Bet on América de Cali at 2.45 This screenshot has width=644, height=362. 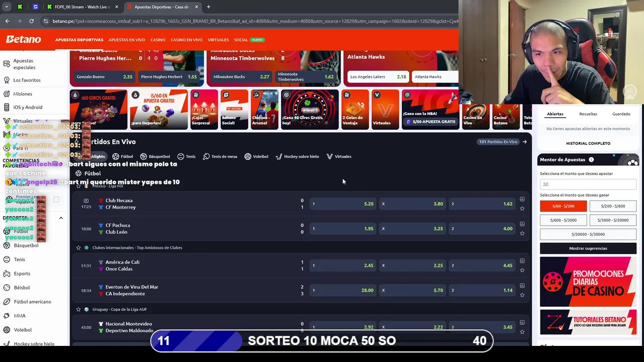[343, 265]
